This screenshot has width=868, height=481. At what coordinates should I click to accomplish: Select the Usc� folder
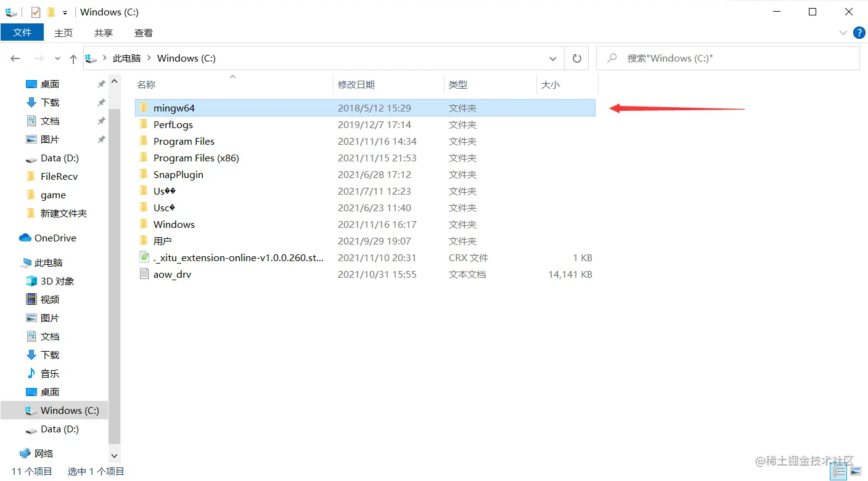(x=365, y=208)
